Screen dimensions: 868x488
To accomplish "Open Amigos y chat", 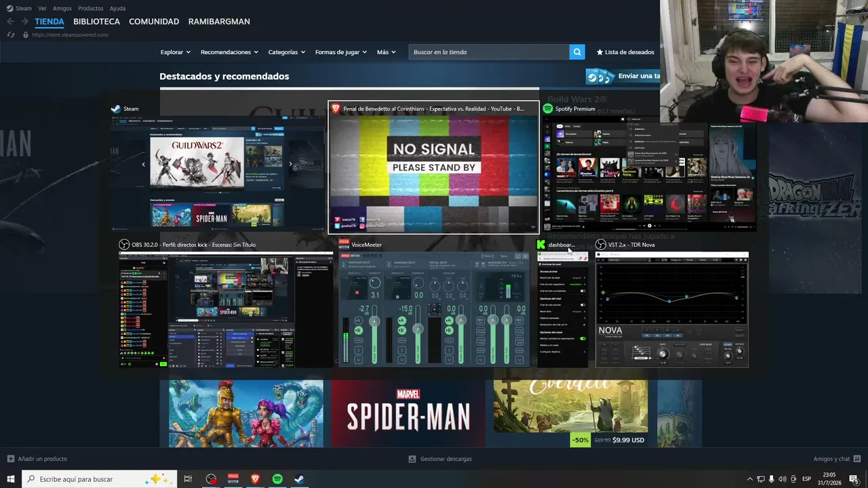I will [831, 459].
